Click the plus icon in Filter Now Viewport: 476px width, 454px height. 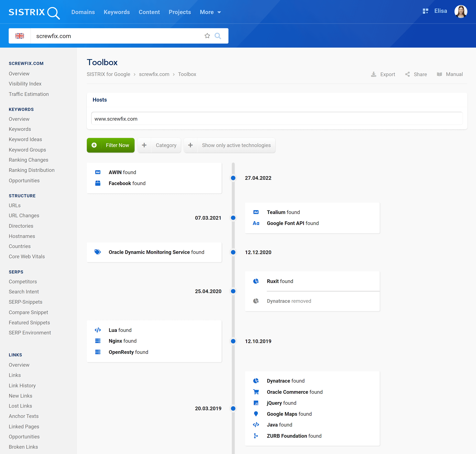[x=94, y=145]
